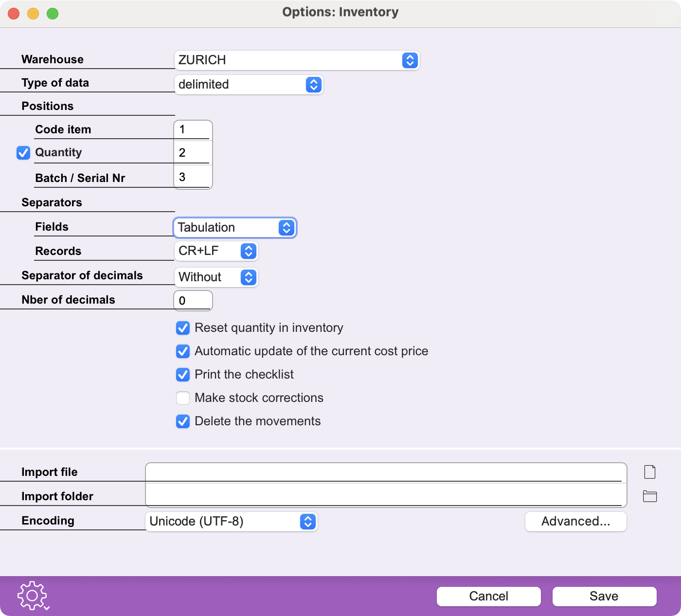
Task: Open the Separator of decimals dropdown
Action: [216, 277]
